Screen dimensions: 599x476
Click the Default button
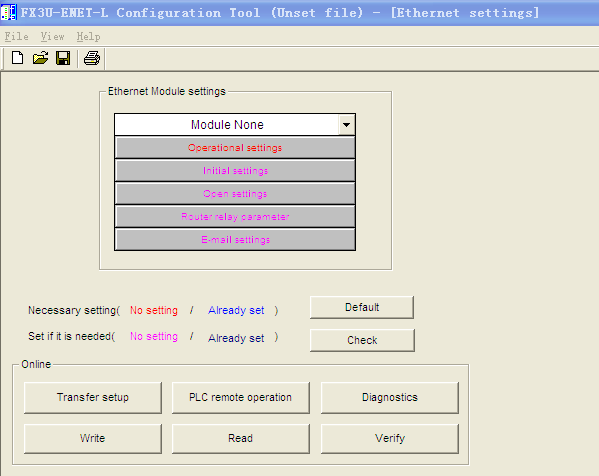362,307
